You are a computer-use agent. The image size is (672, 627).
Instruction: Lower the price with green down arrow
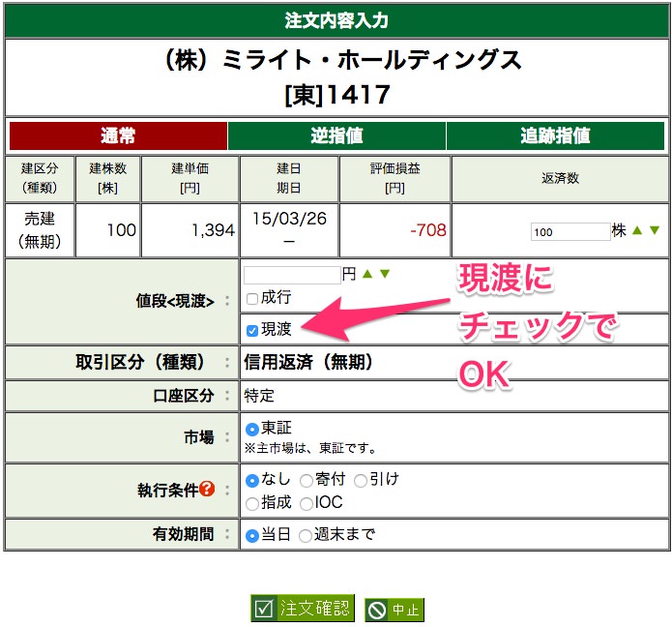(385, 274)
